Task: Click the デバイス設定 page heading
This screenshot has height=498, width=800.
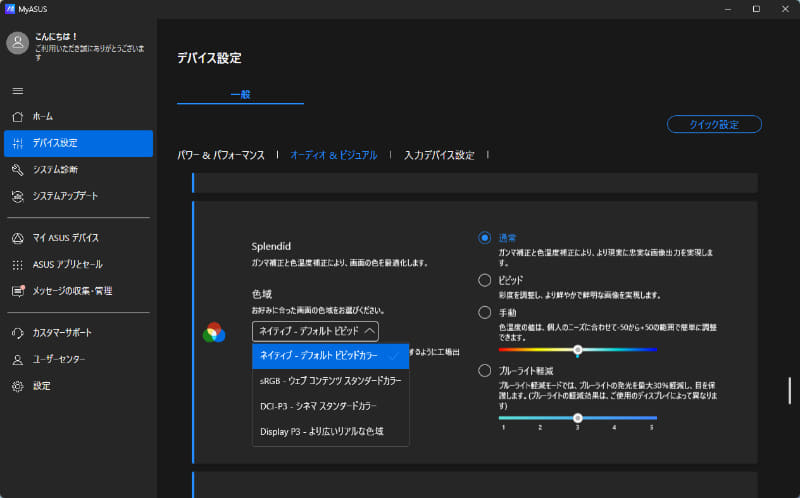Action: click(209, 58)
